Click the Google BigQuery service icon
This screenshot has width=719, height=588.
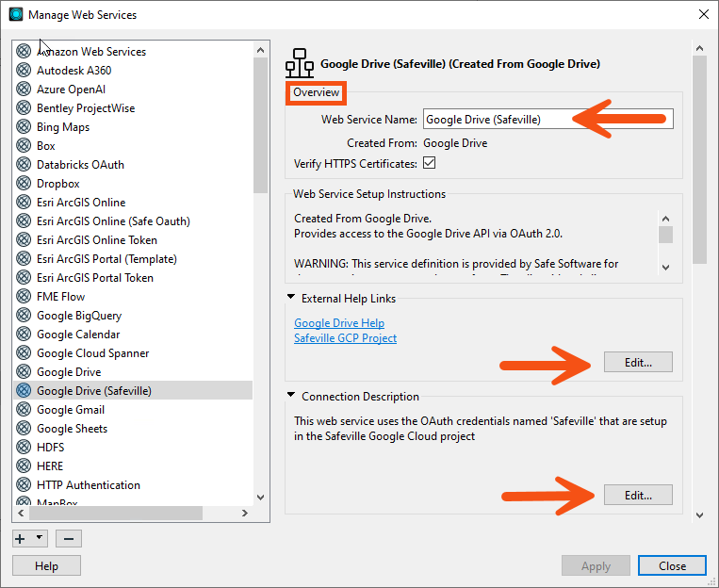point(24,315)
